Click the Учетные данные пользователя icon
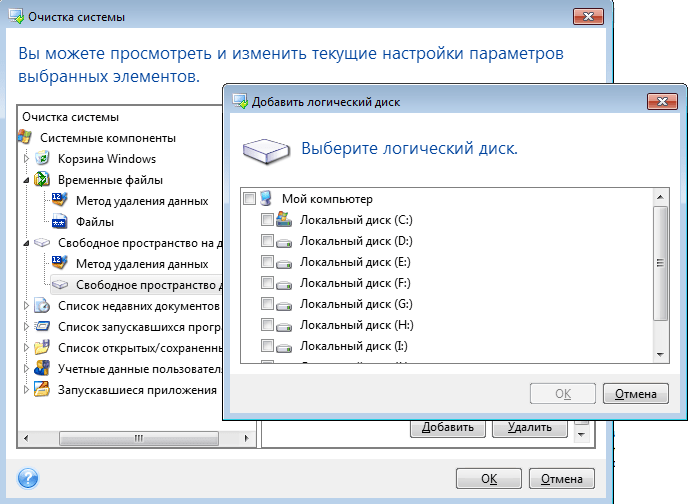 (42, 368)
